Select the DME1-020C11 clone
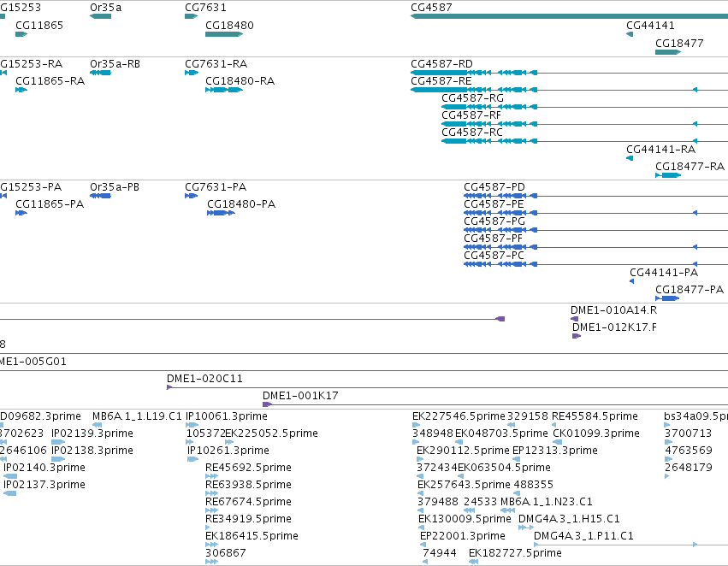The image size is (728, 566). [x=447, y=387]
